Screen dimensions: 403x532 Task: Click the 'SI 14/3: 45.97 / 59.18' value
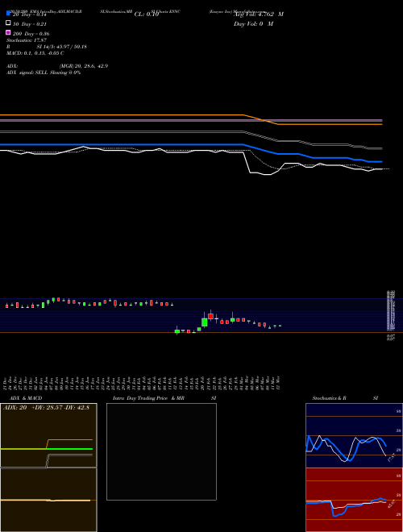point(62,47)
